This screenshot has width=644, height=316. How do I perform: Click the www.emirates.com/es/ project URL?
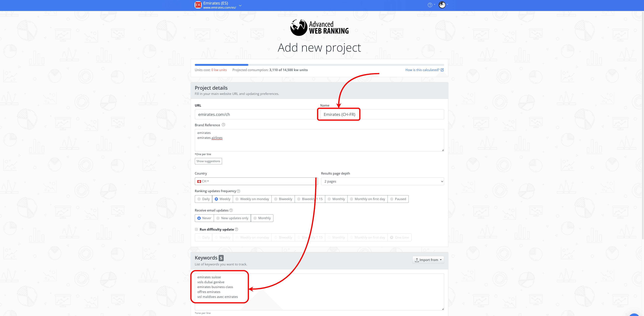pyautogui.click(x=219, y=7)
